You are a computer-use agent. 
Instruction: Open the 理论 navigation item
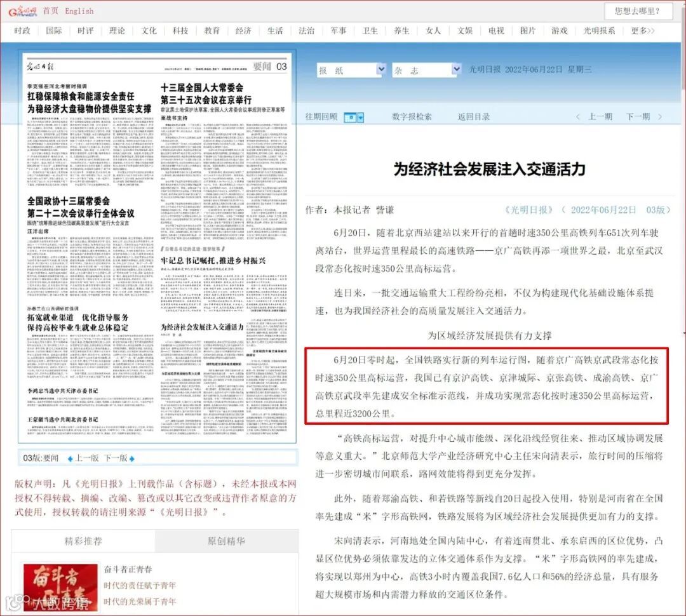click(x=117, y=30)
